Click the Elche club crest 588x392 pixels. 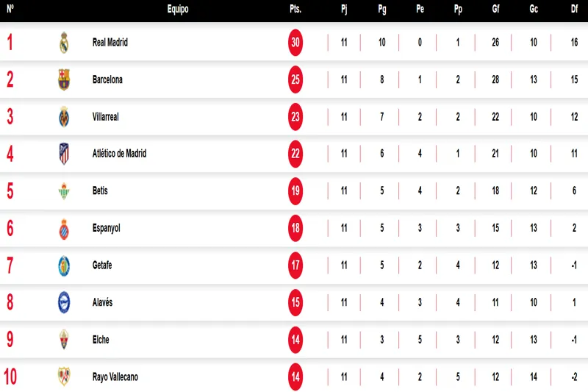tap(64, 340)
